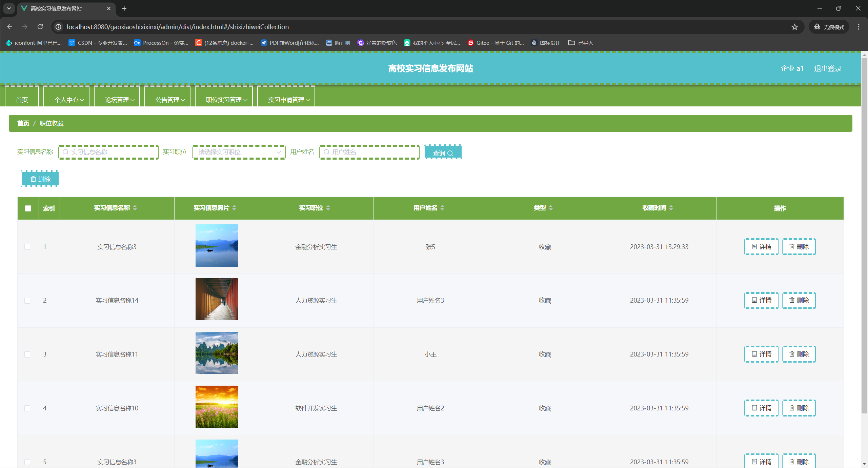Toggle the select-all header checkbox
The height and width of the screenshot is (468, 868).
(28, 208)
